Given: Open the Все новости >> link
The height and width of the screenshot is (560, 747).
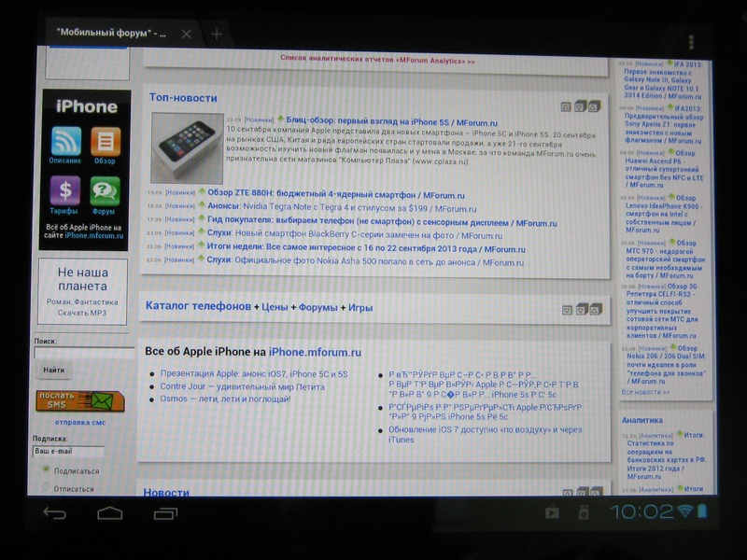Looking at the screenshot, I should pyautogui.click(x=645, y=392).
